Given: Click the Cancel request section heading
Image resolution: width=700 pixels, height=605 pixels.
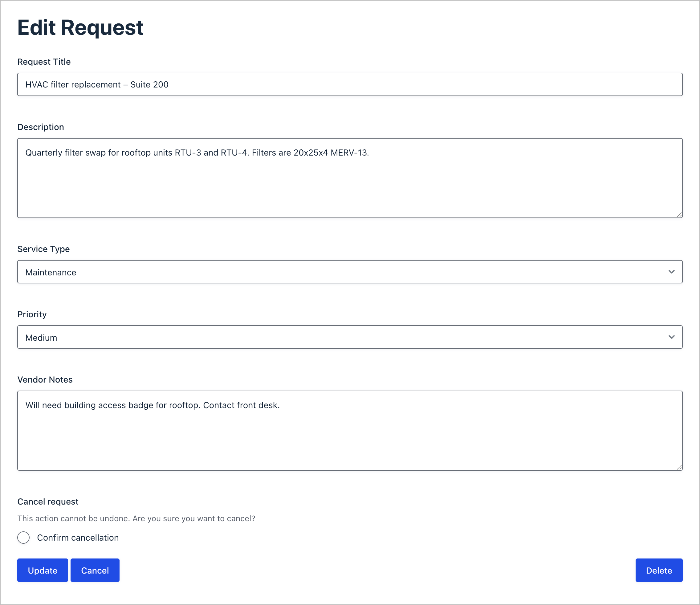Looking at the screenshot, I should point(48,501).
